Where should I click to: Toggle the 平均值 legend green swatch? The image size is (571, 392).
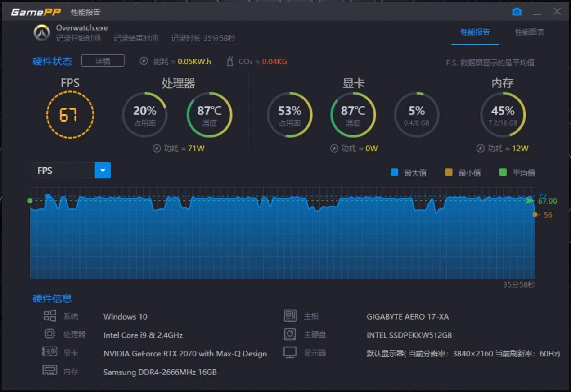(503, 172)
